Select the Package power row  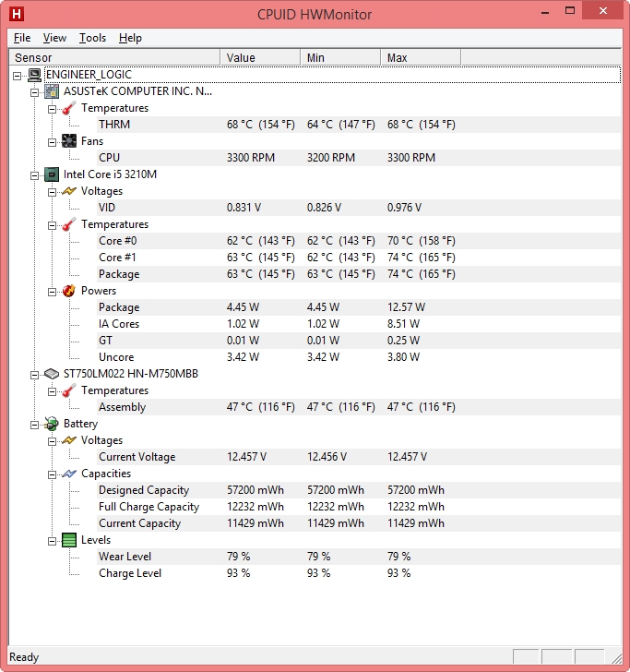[x=119, y=307]
